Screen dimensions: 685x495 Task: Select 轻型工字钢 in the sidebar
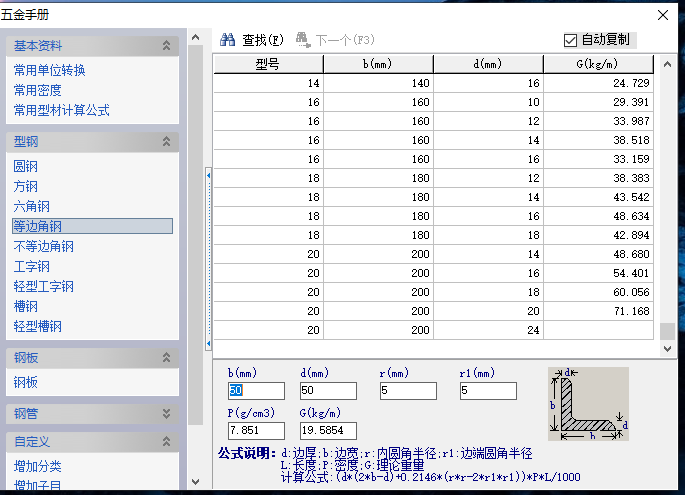coord(44,287)
